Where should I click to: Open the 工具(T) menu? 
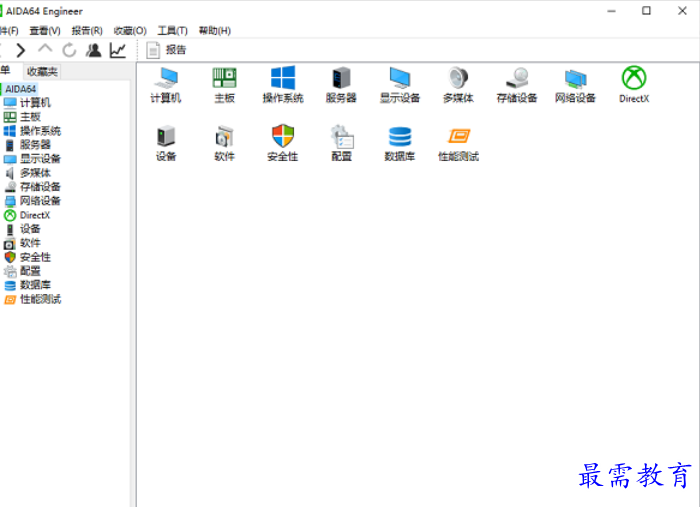(172, 31)
